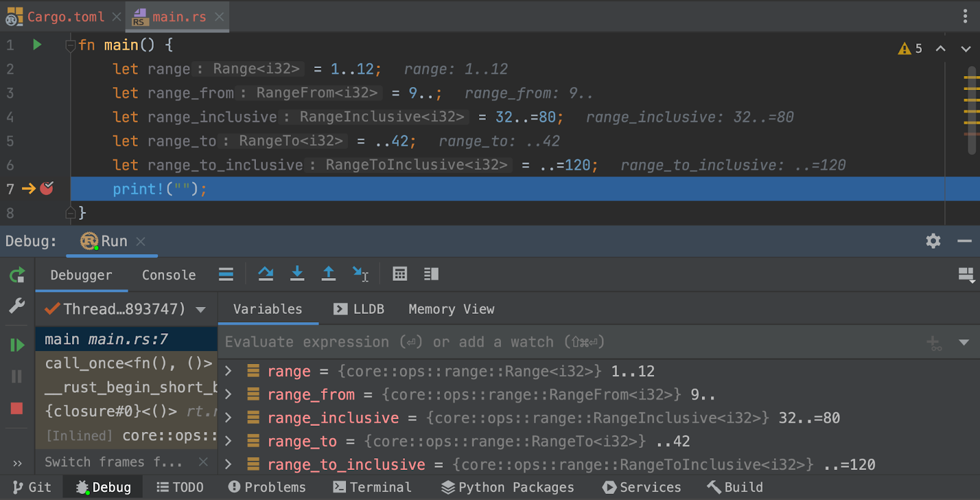Open Debug tool window settings gear

tap(933, 241)
